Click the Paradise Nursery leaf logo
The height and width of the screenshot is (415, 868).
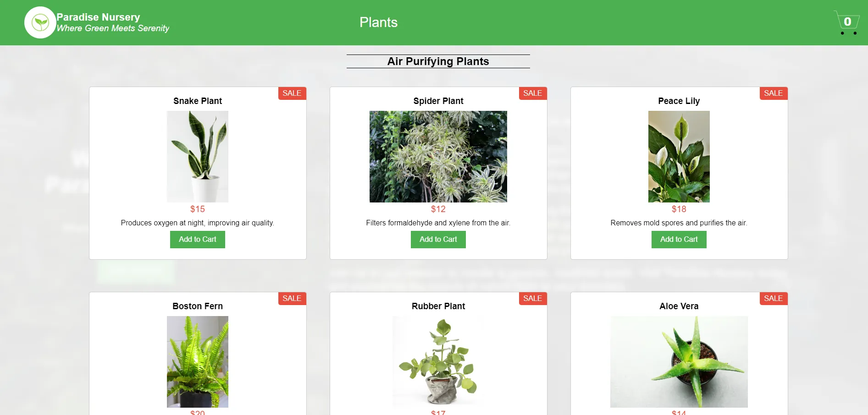click(x=40, y=22)
